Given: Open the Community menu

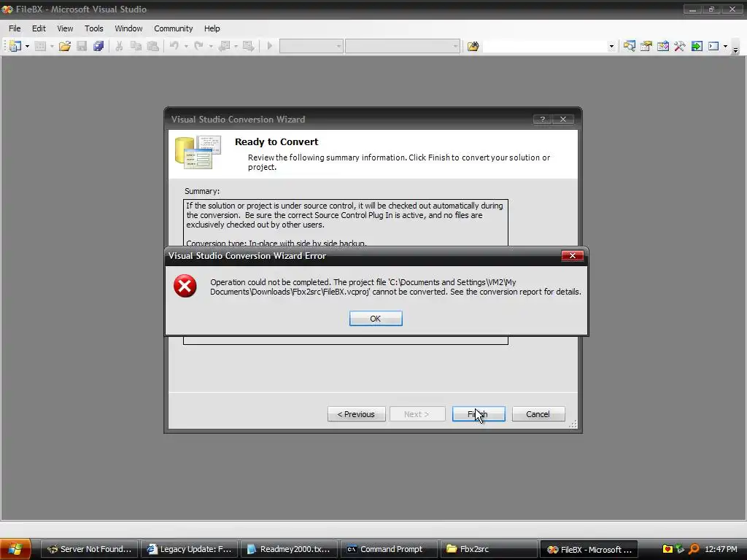Looking at the screenshot, I should tap(174, 28).
